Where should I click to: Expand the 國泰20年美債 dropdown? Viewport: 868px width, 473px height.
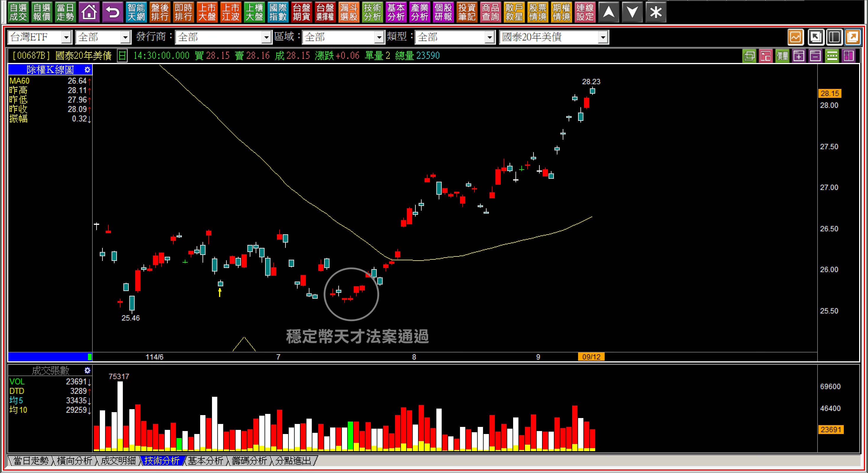tap(603, 37)
